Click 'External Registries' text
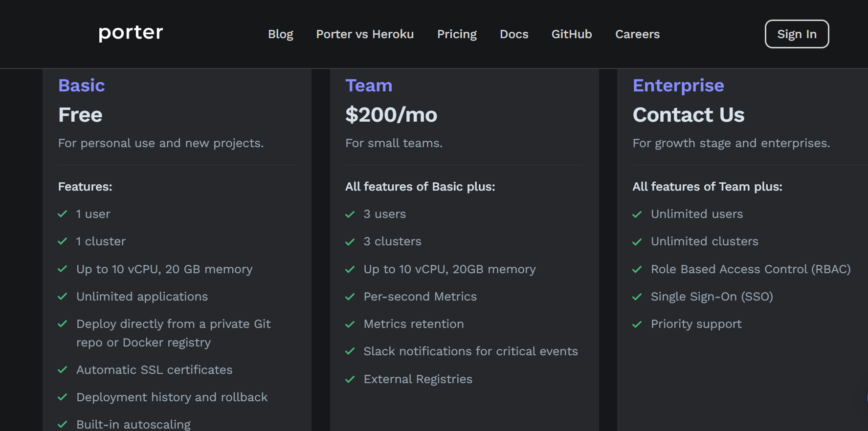Image resolution: width=868 pixels, height=431 pixels. point(418,379)
